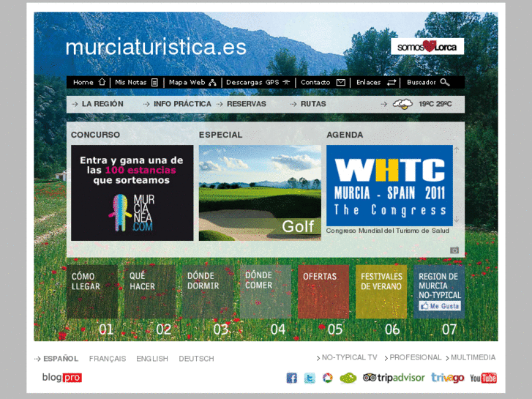
Task: Open the LA REGIÓN menu
Action: tap(102, 104)
